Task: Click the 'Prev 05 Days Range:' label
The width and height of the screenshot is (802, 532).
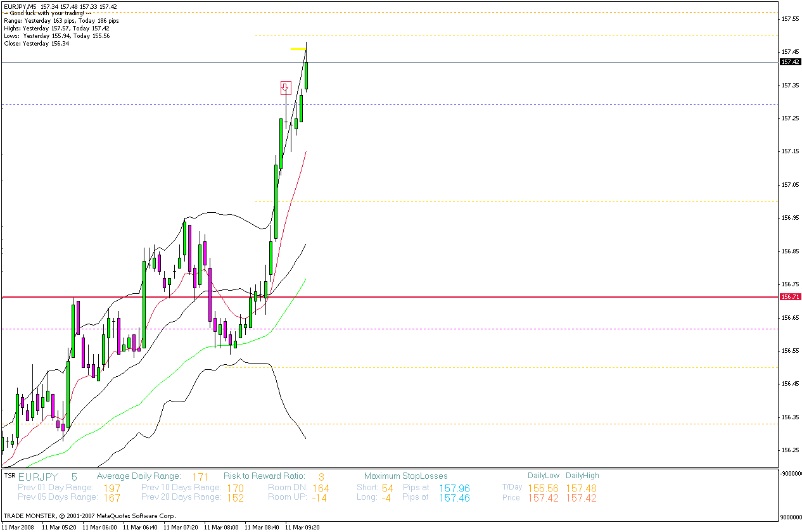Action: coord(58,497)
